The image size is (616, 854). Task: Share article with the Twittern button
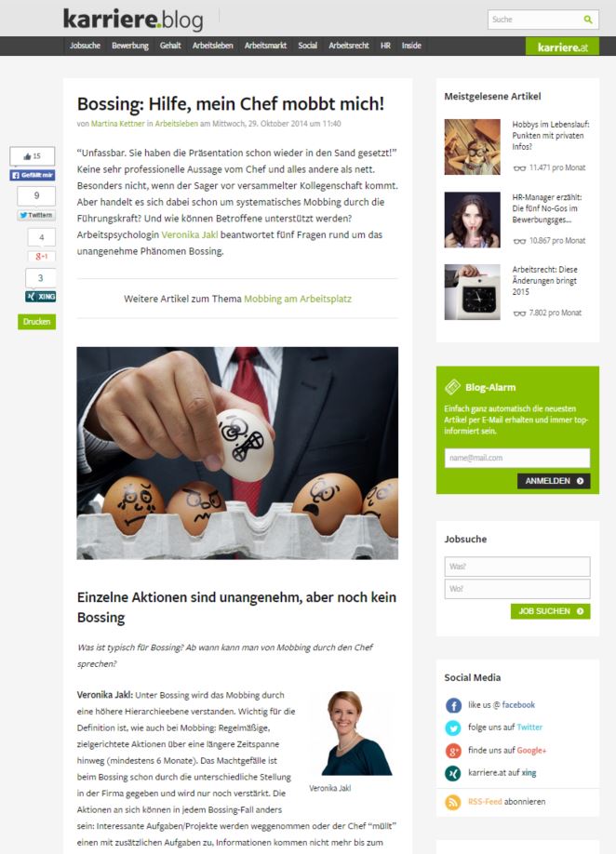[36, 215]
